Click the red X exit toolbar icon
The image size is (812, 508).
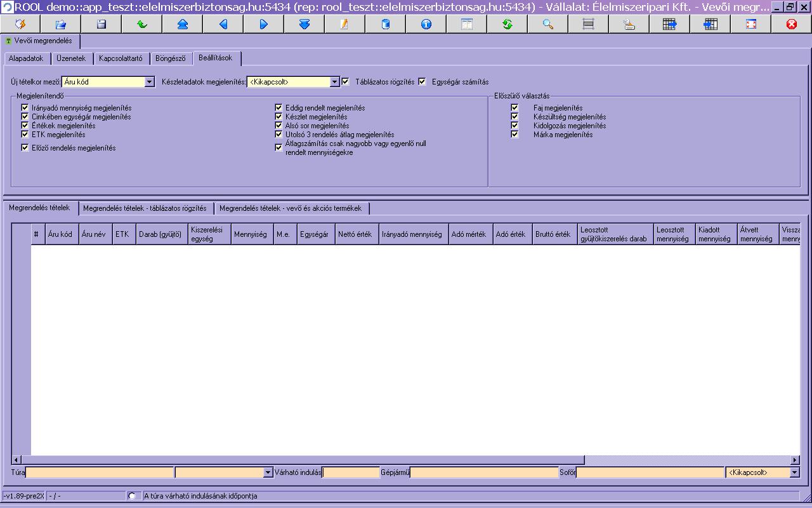tap(792, 24)
